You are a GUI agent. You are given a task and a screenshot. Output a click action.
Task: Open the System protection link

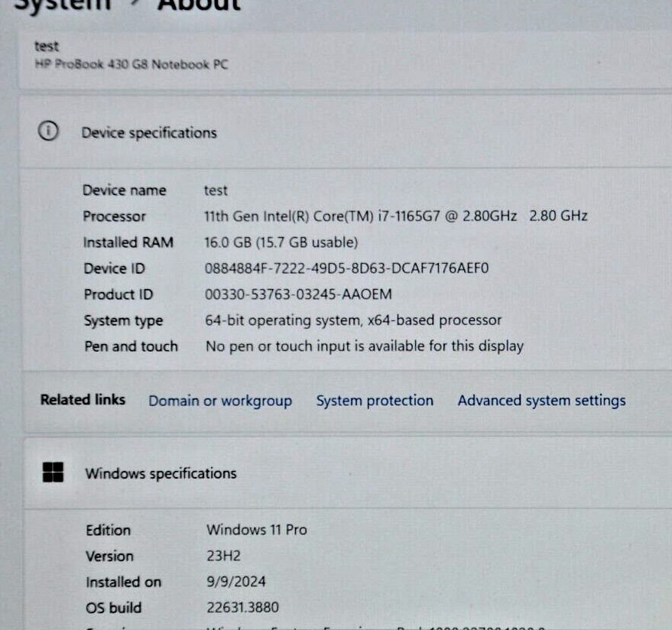pos(375,401)
